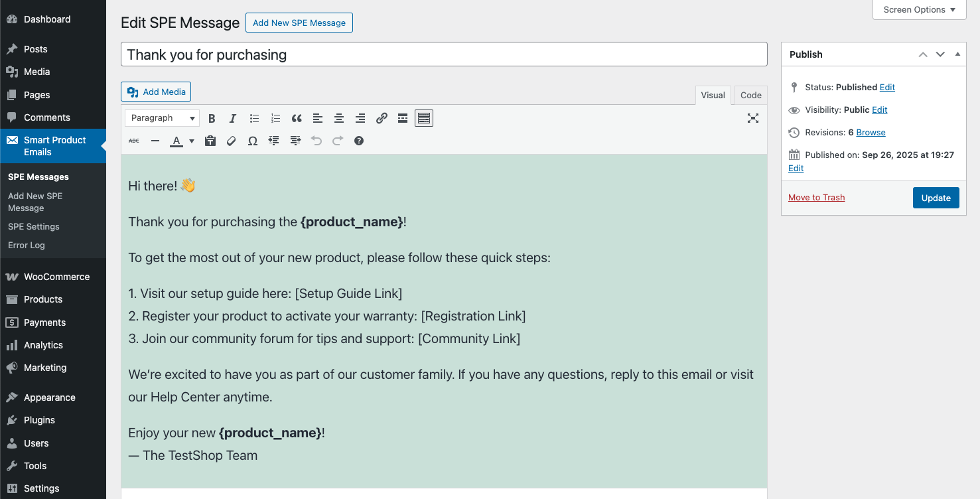
Task: Toggle strikethrough text formatting
Action: tap(134, 141)
